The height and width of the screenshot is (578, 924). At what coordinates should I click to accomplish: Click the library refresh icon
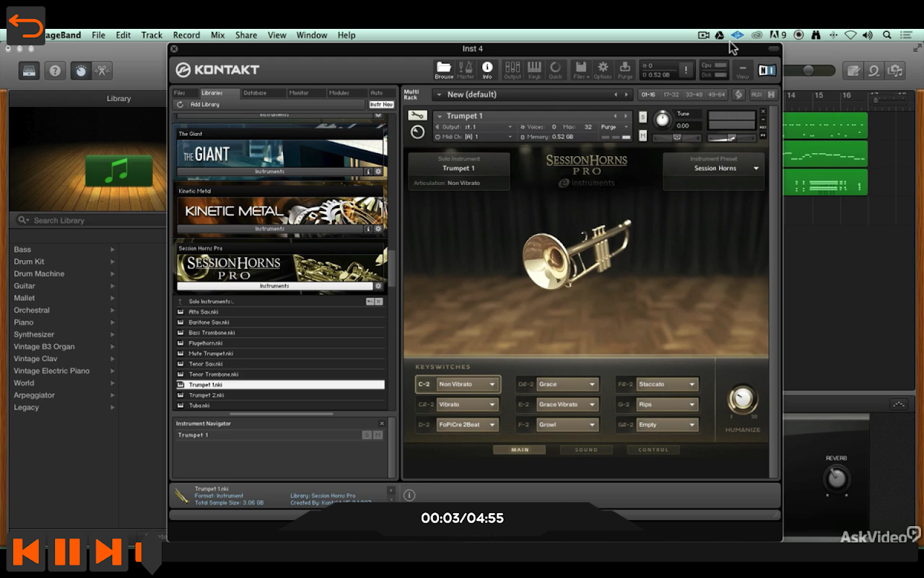pos(180,105)
